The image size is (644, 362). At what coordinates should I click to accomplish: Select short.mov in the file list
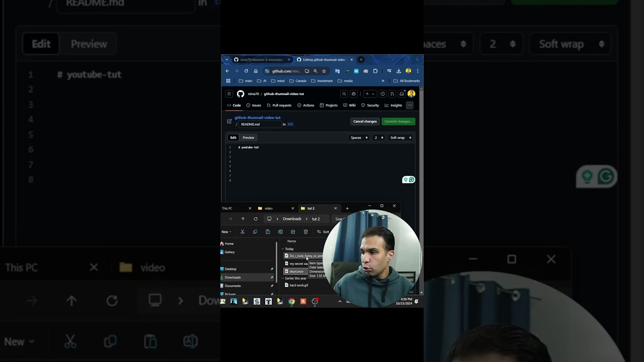coord(297,271)
